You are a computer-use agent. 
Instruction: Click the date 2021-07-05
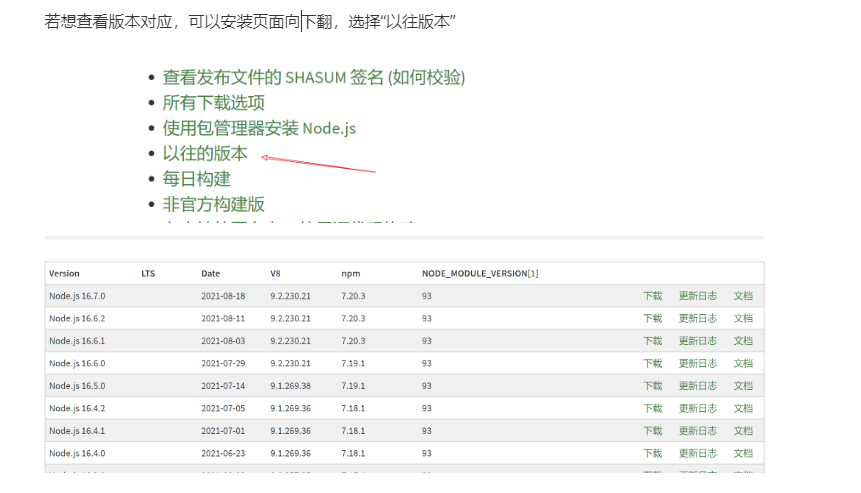[223, 408]
